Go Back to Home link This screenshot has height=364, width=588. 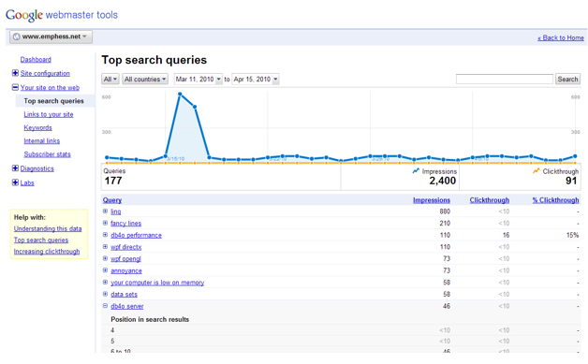(x=561, y=37)
